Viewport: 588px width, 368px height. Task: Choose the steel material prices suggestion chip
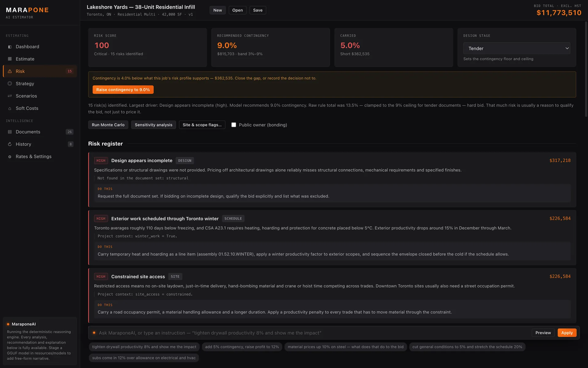pyautogui.click(x=345, y=347)
